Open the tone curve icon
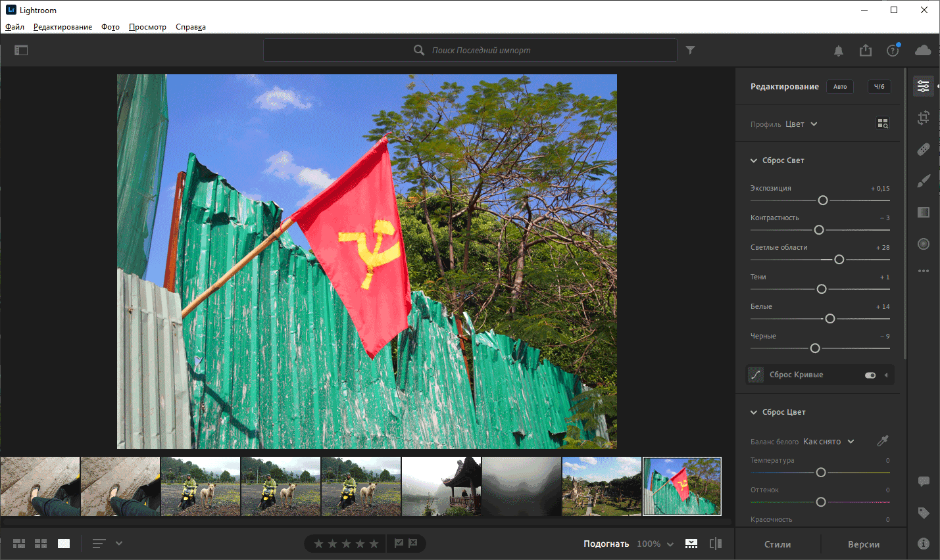The height and width of the screenshot is (560, 940). [756, 375]
